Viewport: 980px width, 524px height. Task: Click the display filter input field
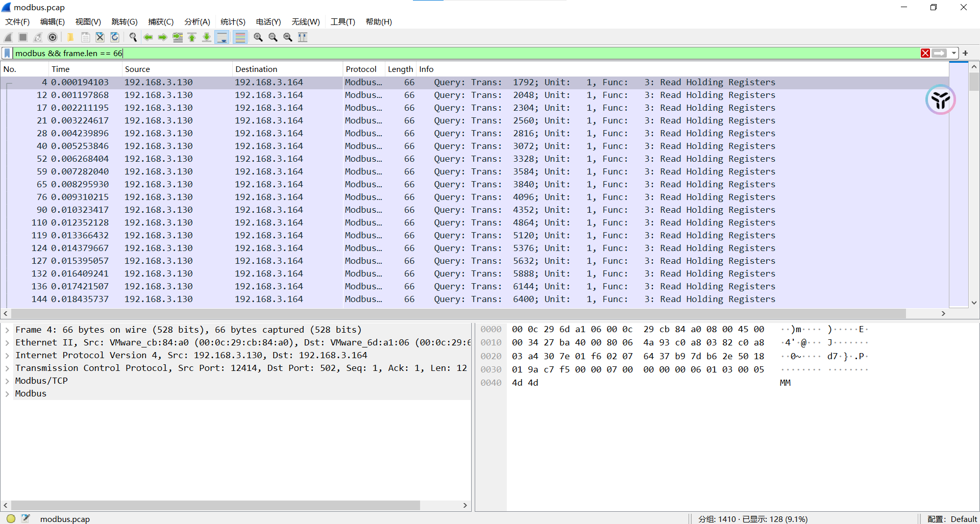point(467,53)
